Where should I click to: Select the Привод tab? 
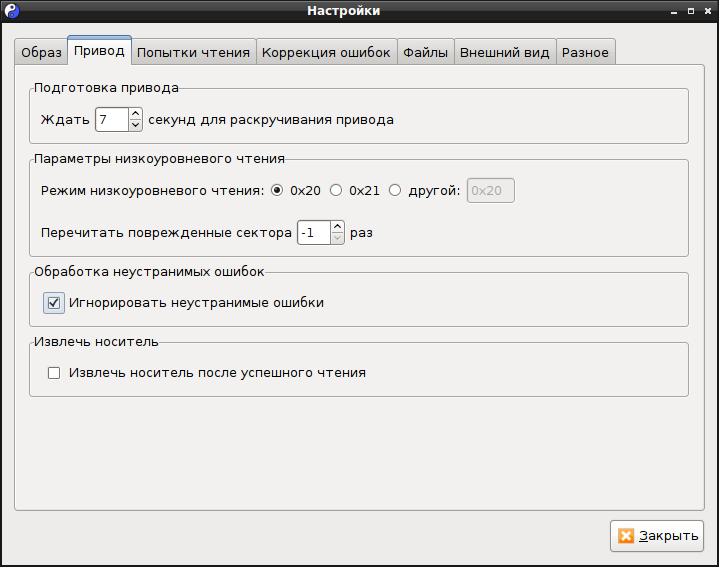pyautogui.click(x=100, y=50)
